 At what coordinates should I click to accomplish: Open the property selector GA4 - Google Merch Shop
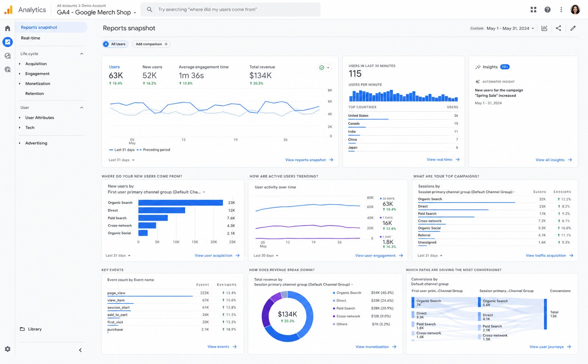(x=97, y=12)
